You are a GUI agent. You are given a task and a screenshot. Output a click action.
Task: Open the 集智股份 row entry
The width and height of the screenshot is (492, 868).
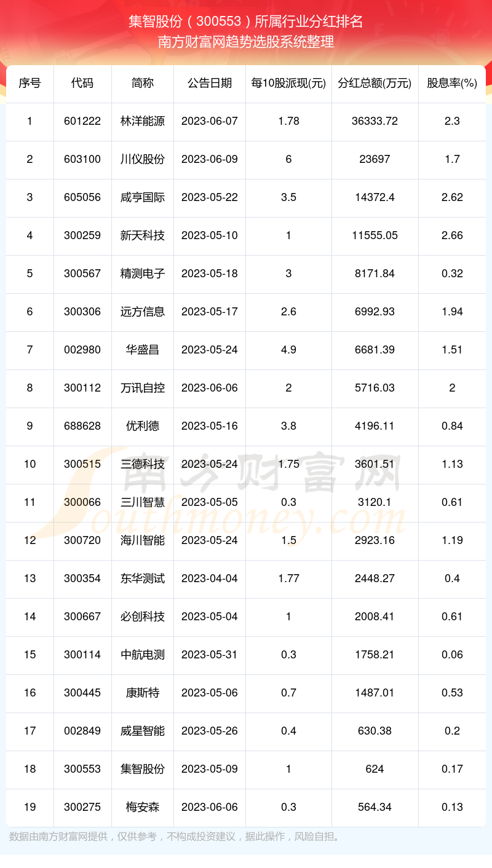pos(246,769)
